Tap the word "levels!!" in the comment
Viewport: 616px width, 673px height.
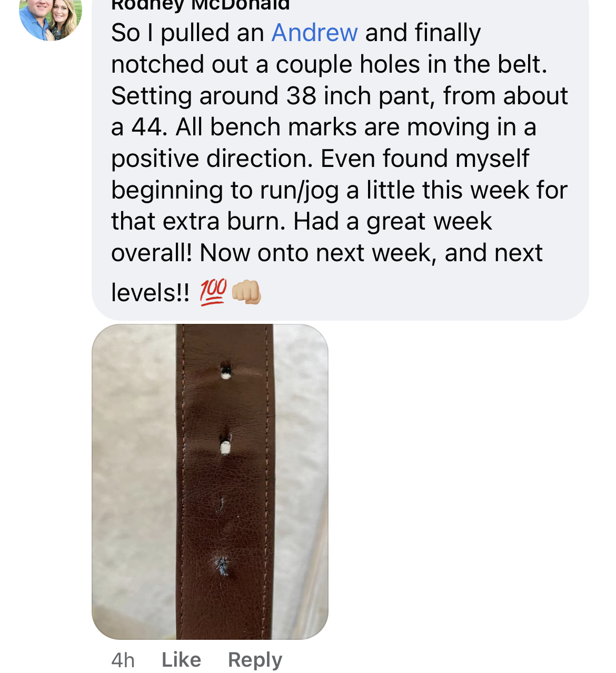(151, 293)
